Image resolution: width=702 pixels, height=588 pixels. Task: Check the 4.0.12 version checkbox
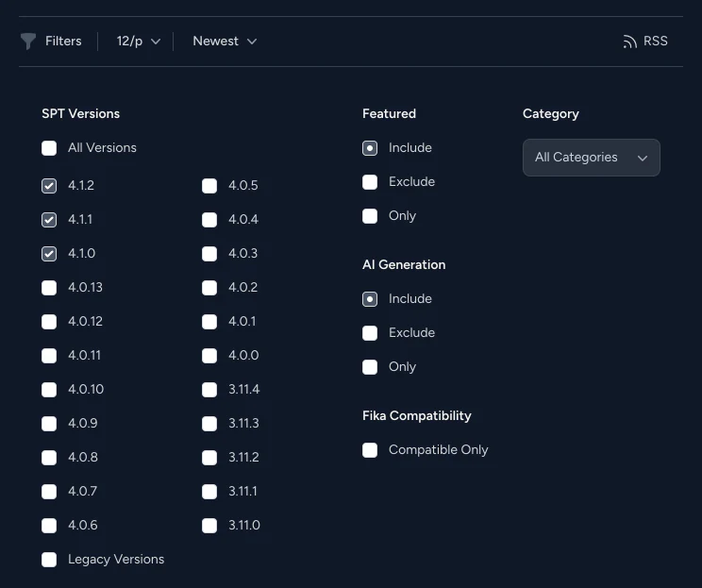[x=49, y=322]
